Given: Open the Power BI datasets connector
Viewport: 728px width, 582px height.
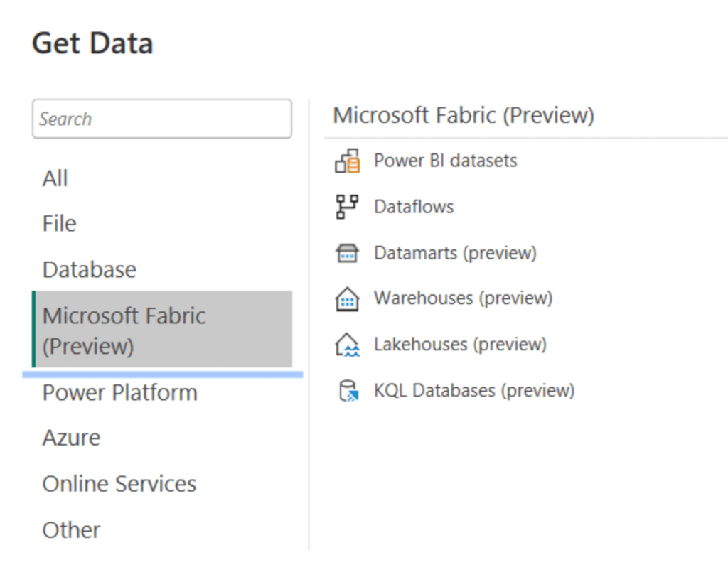Looking at the screenshot, I should pyautogui.click(x=445, y=161).
